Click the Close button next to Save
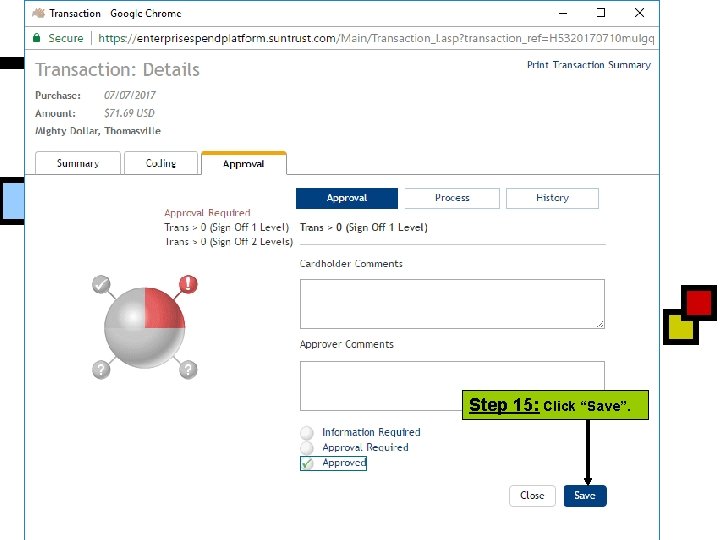Image resolution: width=720 pixels, height=540 pixels. [532, 495]
